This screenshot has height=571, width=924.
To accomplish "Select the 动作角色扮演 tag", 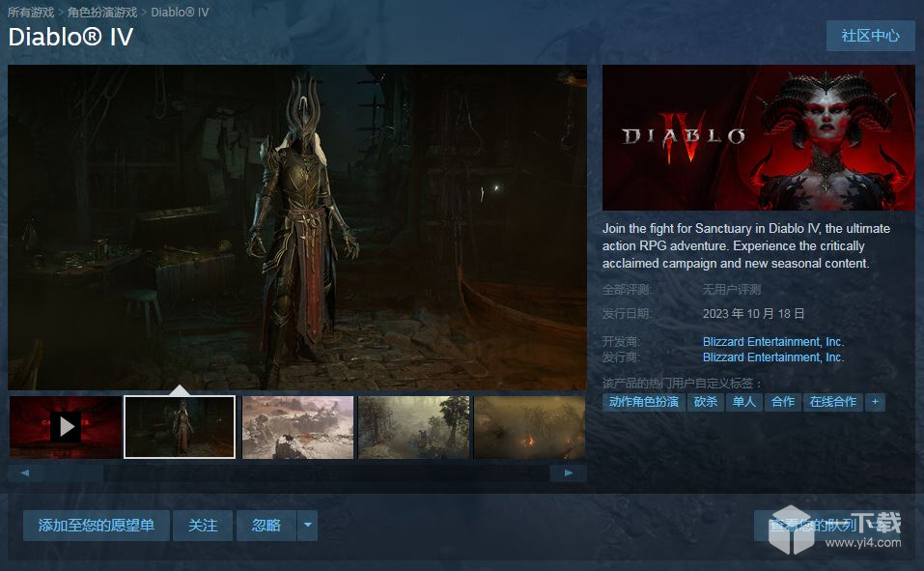I will coord(643,402).
